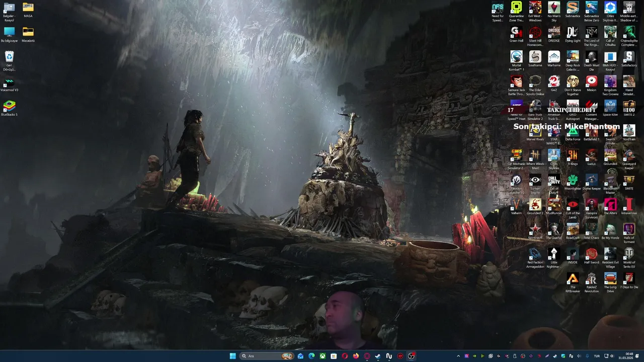
Task: Select The Riftbreaker icon
Action: point(573,282)
